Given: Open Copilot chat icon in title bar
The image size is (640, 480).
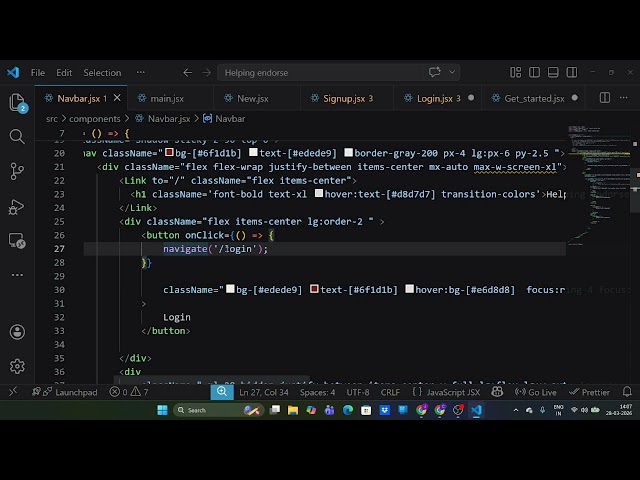Looking at the screenshot, I should coord(434,72).
